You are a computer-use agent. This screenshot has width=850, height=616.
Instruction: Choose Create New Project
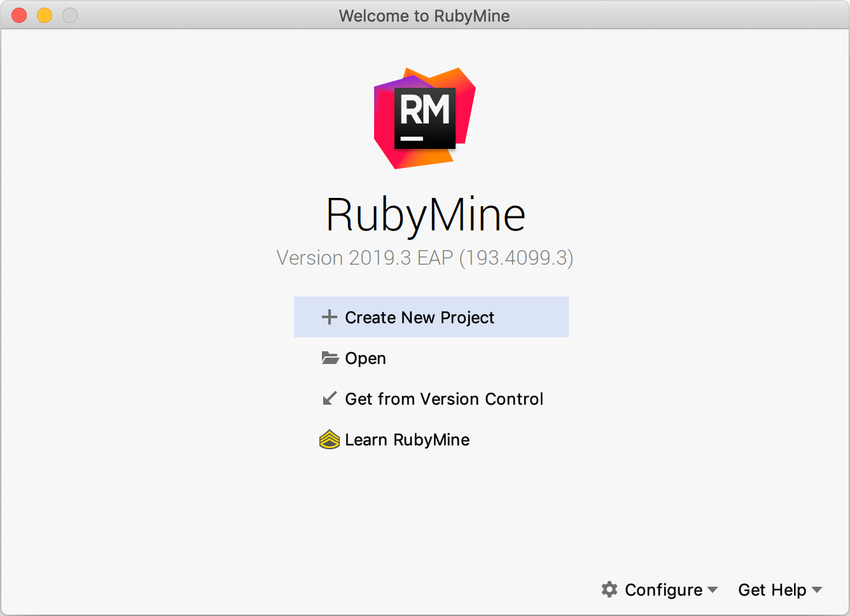tap(431, 317)
